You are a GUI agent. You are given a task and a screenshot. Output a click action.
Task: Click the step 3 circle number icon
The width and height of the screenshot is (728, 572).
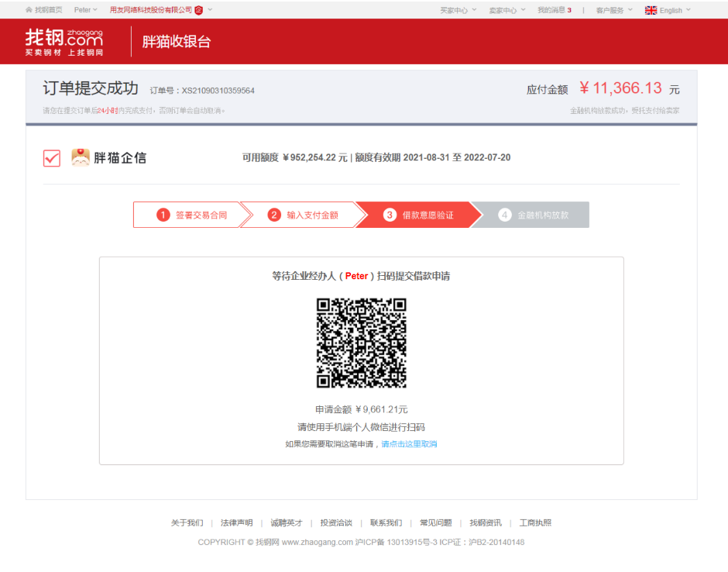click(x=390, y=215)
